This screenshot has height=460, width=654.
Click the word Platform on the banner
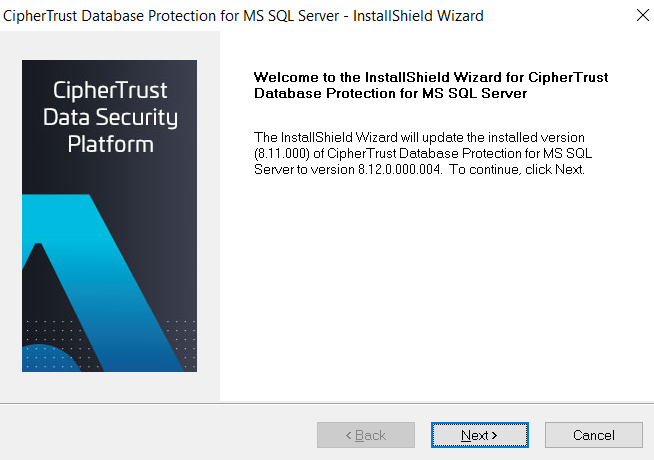point(111,144)
